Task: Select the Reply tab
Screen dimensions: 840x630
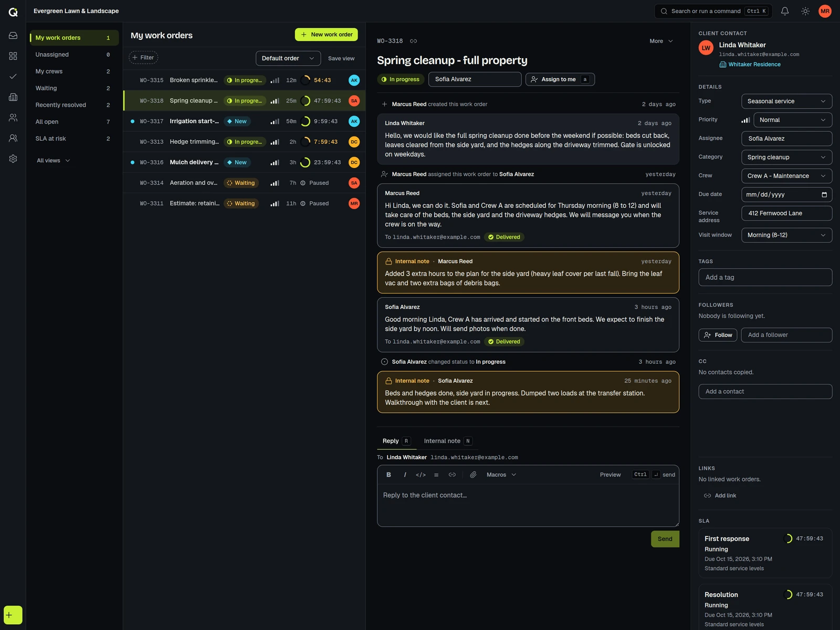Action: [x=396, y=441]
